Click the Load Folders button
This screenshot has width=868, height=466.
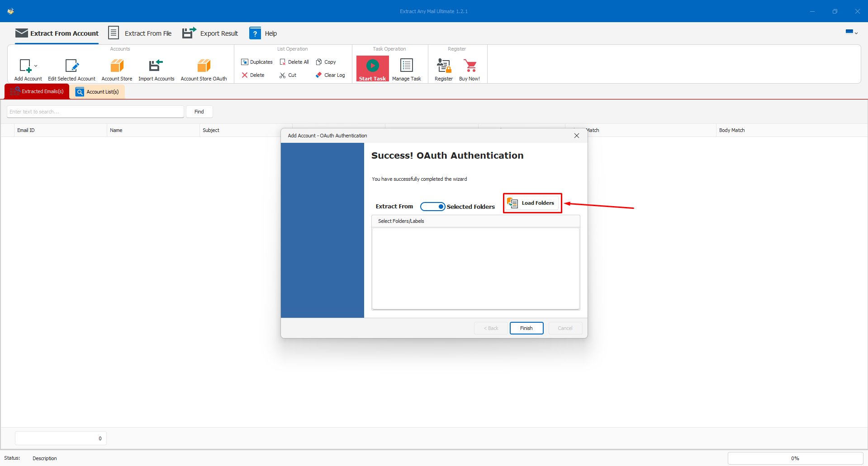point(532,203)
